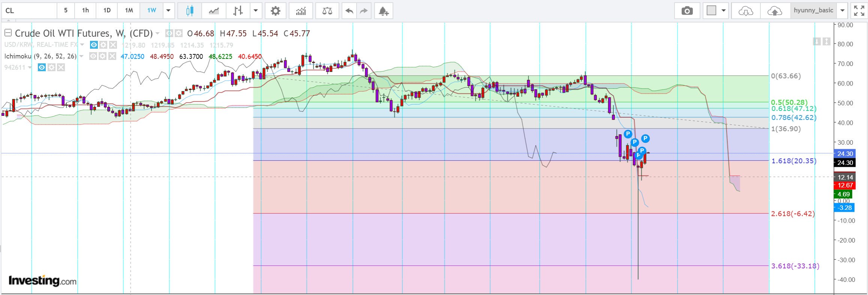
Task: Expand 942611 legend dropdown arrow
Action: tap(30, 67)
